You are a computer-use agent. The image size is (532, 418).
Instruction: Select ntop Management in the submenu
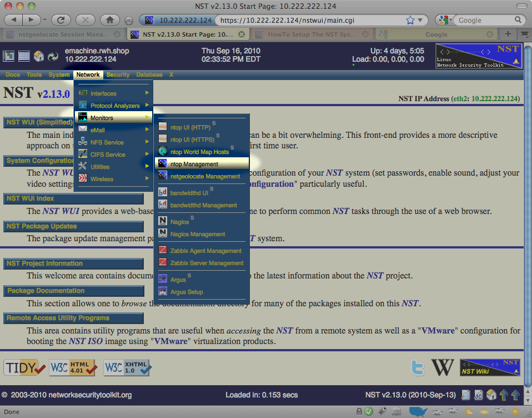[202, 164]
